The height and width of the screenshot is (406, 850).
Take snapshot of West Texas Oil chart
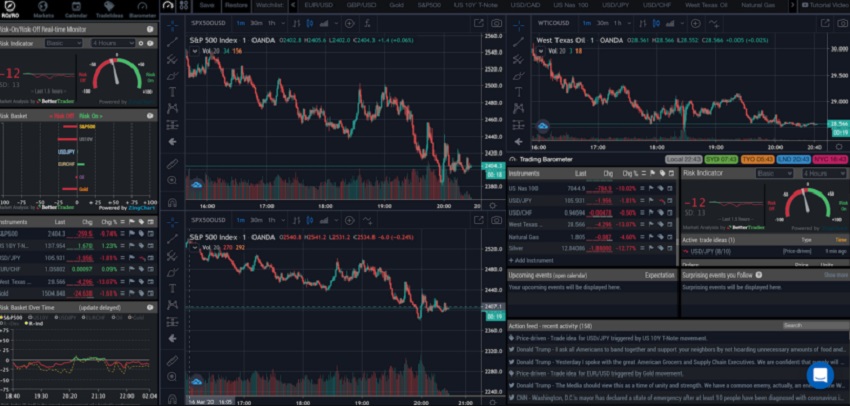(x=841, y=23)
